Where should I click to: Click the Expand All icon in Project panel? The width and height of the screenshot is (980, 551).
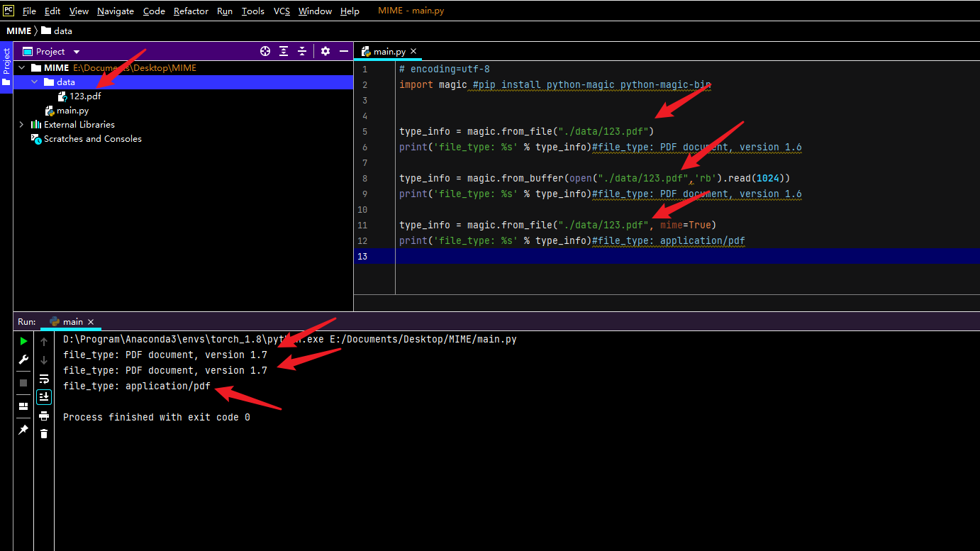(x=284, y=51)
